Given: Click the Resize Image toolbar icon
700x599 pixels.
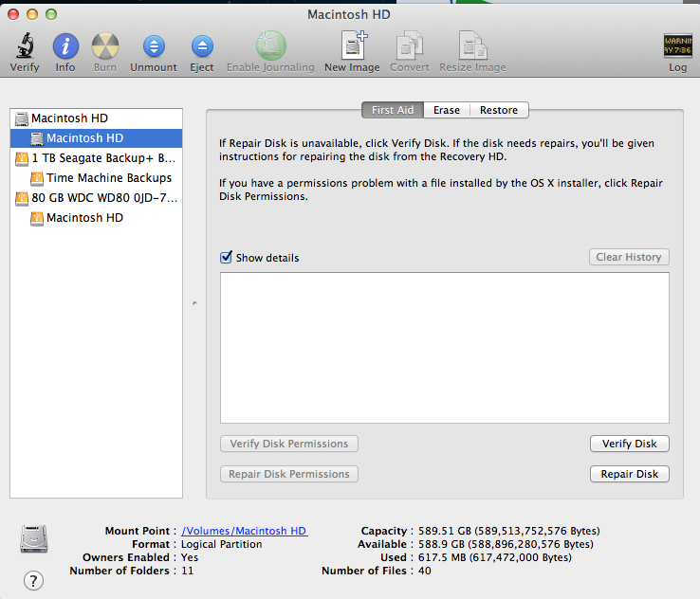Looking at the screenshot, I should [x=472, y=45].
